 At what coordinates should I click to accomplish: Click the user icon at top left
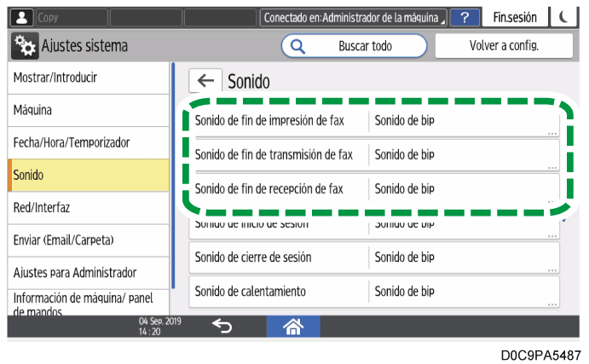point(18,16)
